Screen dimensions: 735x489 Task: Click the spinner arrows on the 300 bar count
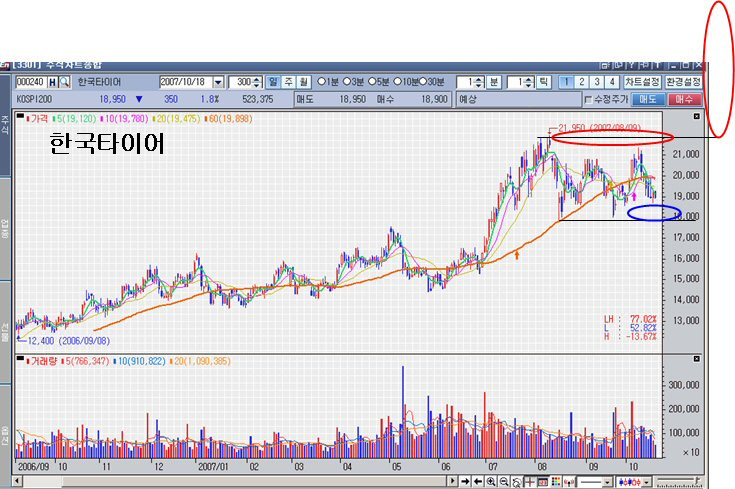pyautogui.click(x=257, y=82)
